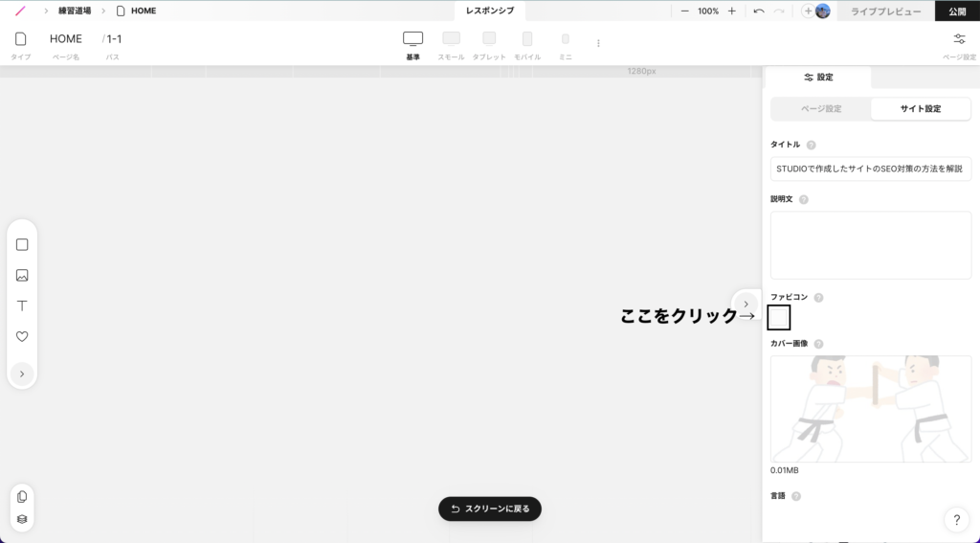Redo the last action
The width and height of the screenshot is (980, 543).
779,11
